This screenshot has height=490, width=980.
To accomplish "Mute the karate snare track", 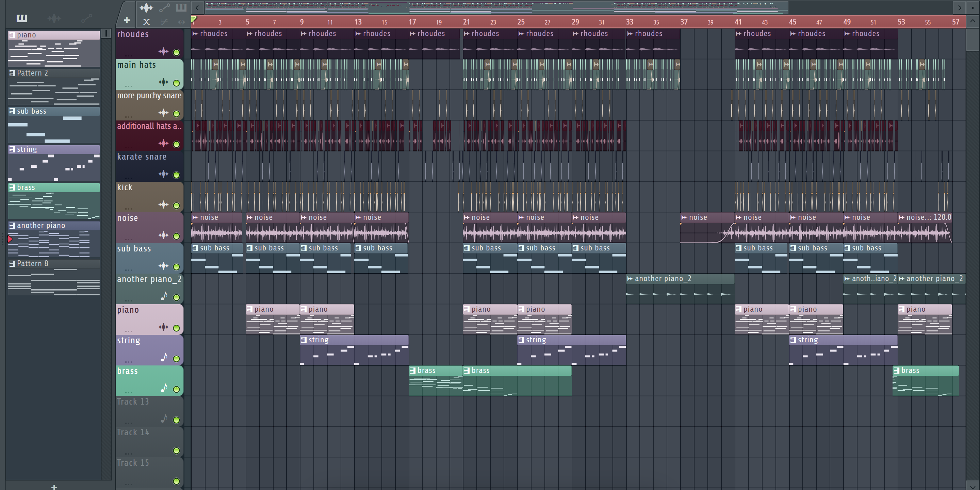I will pyautogui.click(x=177, y=175).
